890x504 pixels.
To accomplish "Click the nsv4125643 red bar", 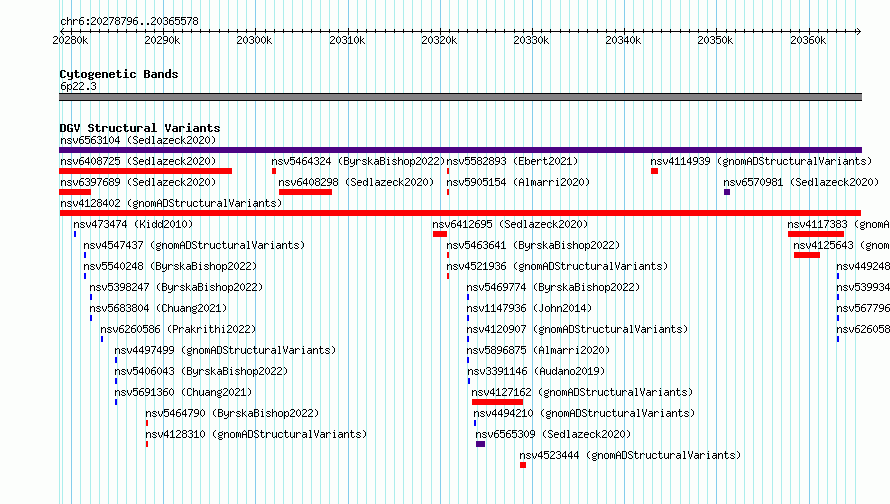I will (x=807, y=255).
